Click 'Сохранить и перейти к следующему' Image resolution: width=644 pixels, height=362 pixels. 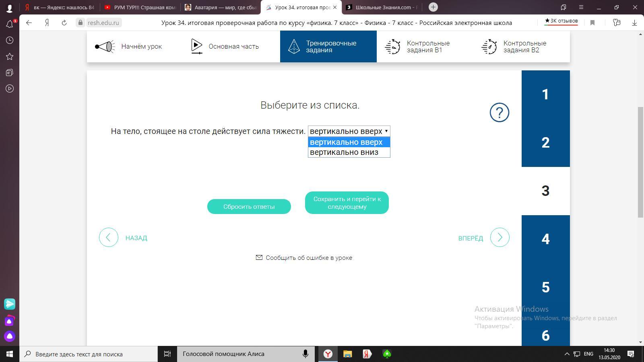click(347, 203)
